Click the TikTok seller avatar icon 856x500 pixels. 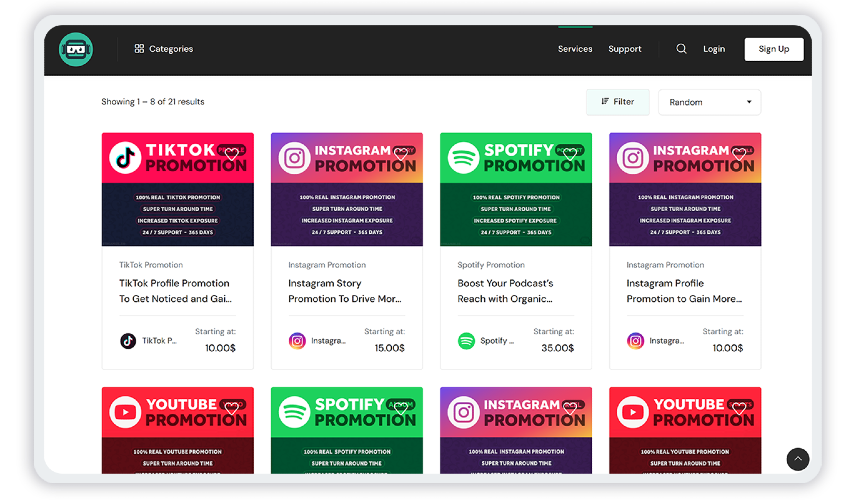click(128, 341)
